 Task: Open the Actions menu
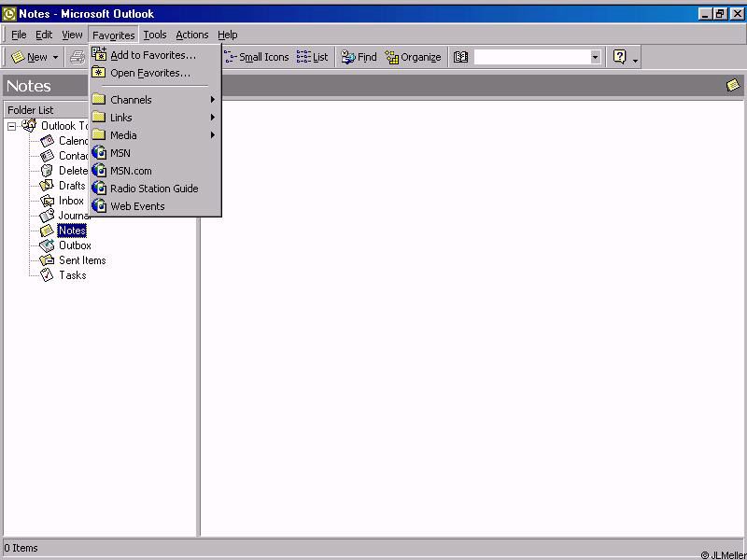[x=192, y=35]
